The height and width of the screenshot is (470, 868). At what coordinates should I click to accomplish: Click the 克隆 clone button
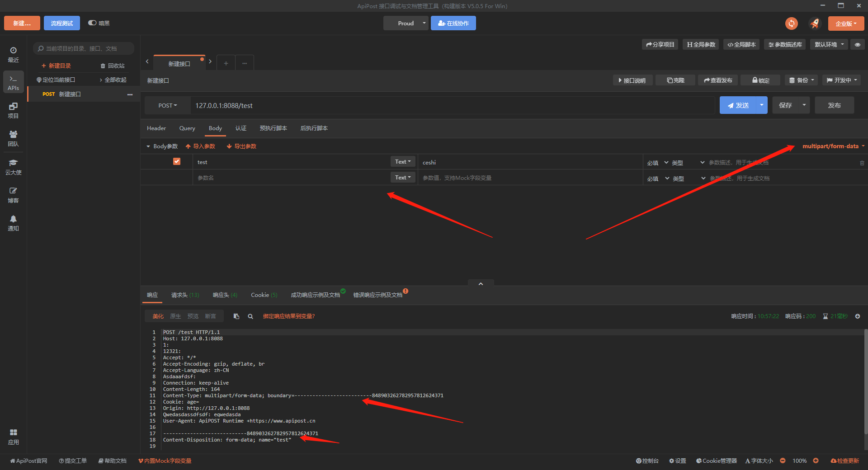(x=675, y=80)
